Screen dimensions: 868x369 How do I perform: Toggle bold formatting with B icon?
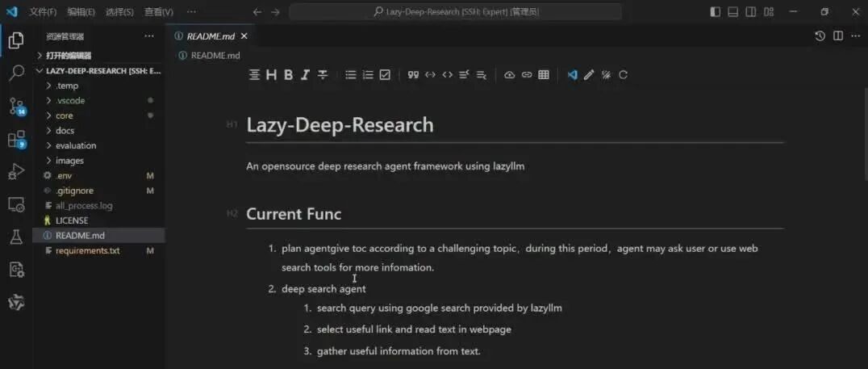click(x=288, y=75)
